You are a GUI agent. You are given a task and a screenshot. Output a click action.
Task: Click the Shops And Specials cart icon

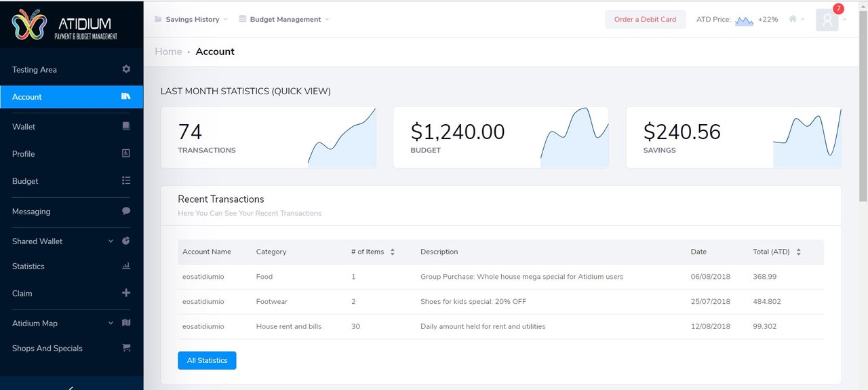pos(126,348)
